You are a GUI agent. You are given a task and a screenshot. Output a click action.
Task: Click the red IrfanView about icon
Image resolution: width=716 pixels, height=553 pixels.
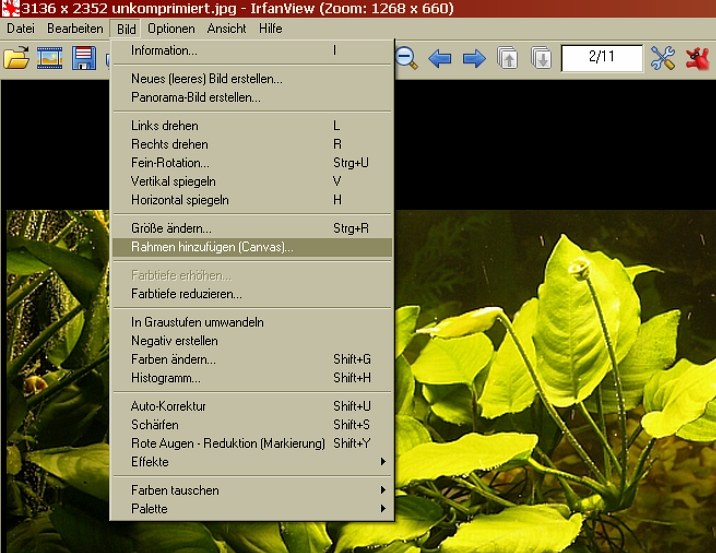coord(698,58)
